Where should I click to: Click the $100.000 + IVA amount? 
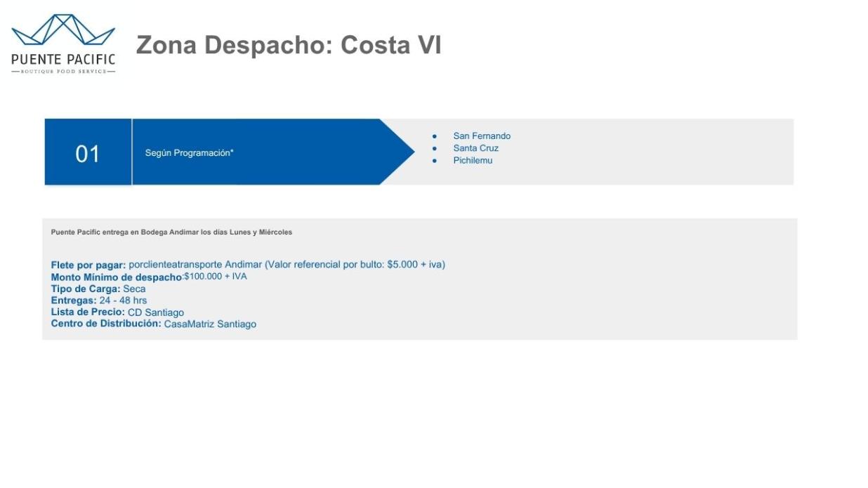216,277
